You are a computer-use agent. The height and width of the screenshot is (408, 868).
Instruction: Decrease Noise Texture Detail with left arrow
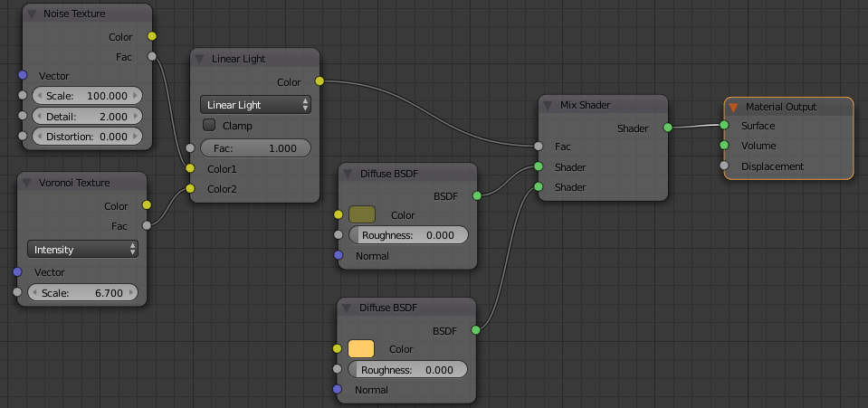pos(39,117)
